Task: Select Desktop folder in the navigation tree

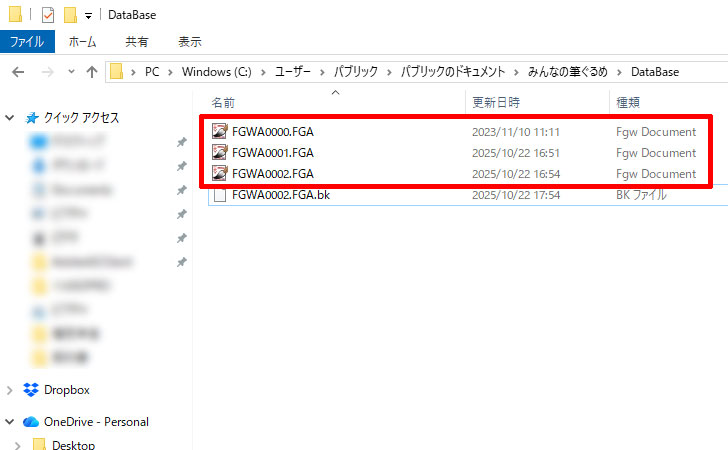Action: pyautogui.click(x=73, y=445)
